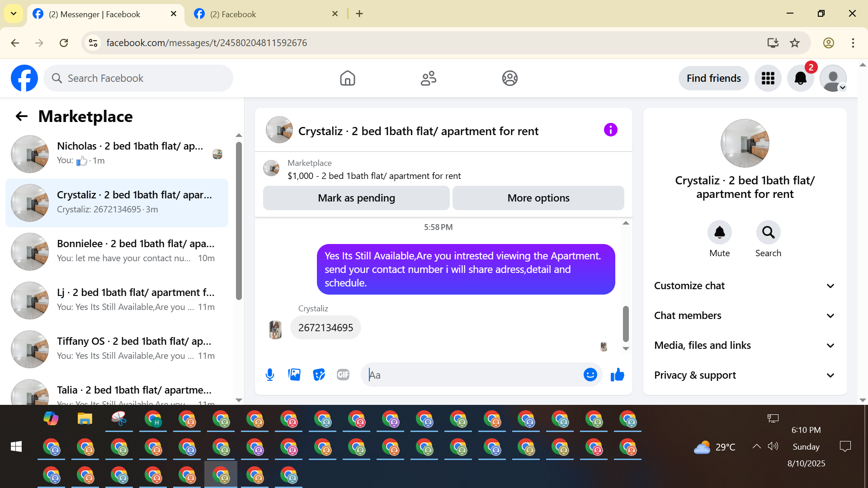Click the chat messages scrollbar thumb

click(626, 324)
